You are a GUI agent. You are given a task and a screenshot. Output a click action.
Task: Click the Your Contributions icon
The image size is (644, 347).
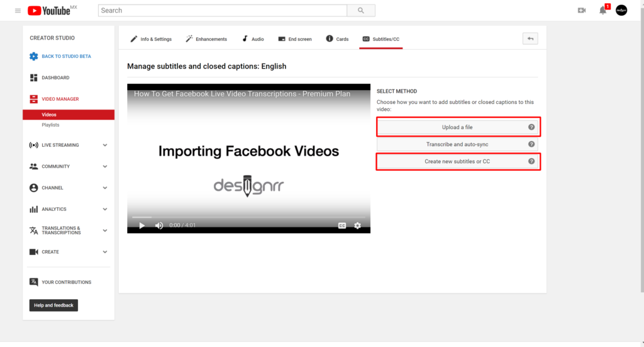coord(34,282)
